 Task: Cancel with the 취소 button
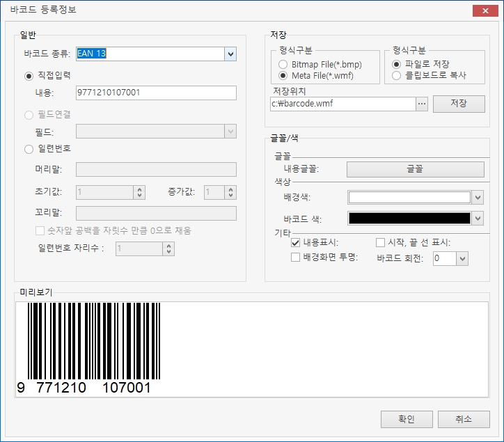pos(464,419)
